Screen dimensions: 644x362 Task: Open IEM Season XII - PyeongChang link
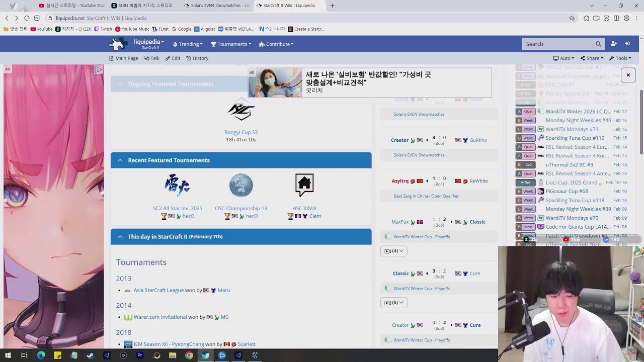[169, 344]
